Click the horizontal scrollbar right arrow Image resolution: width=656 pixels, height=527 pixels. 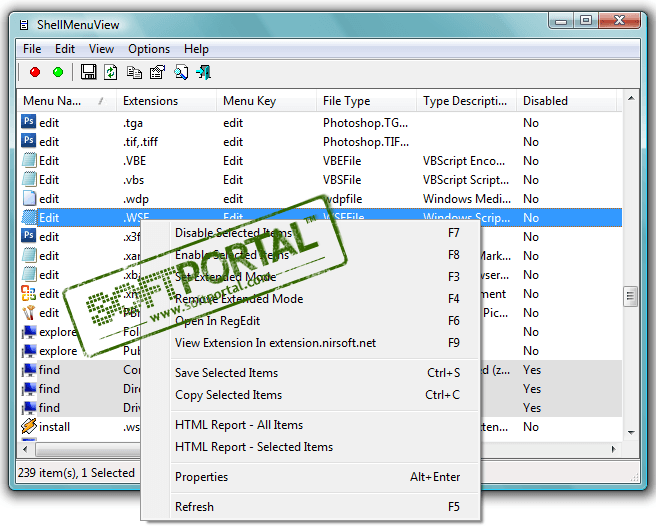(614, 450)
